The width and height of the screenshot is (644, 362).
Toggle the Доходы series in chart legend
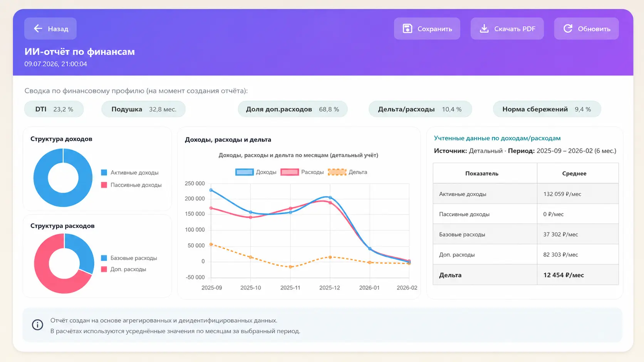[256, 172]
